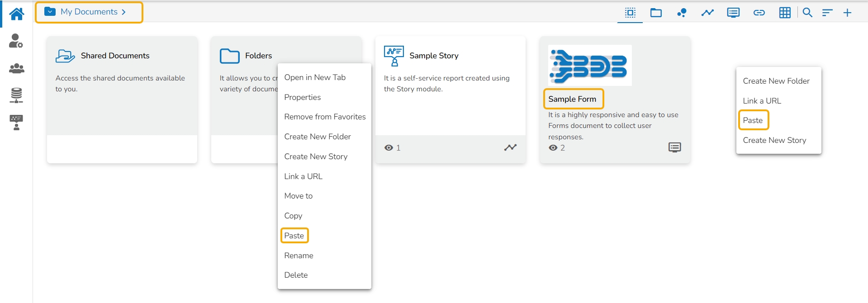Open the user groups sidebar icon
Viewport: 868px width, 303px height.
17,68
